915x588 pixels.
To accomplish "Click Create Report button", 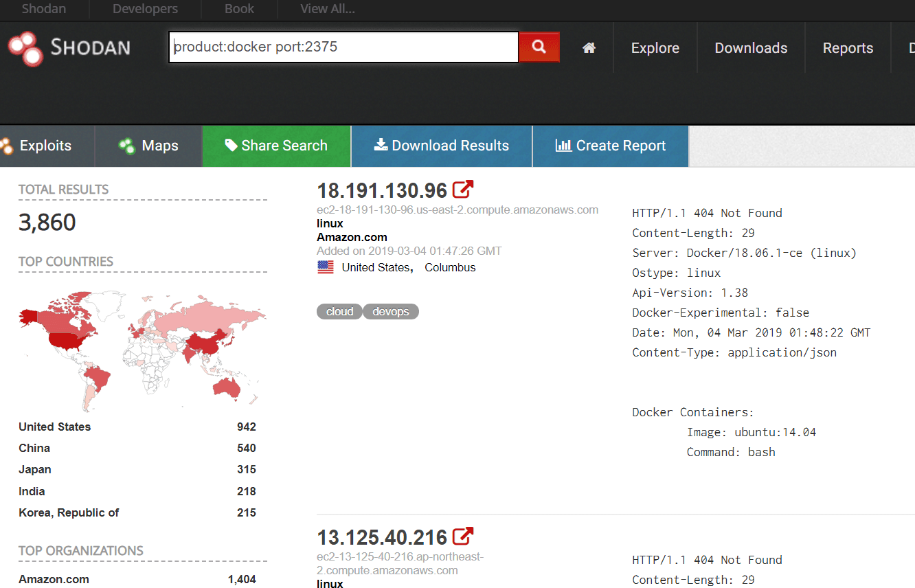I will (x=611, y=146).
